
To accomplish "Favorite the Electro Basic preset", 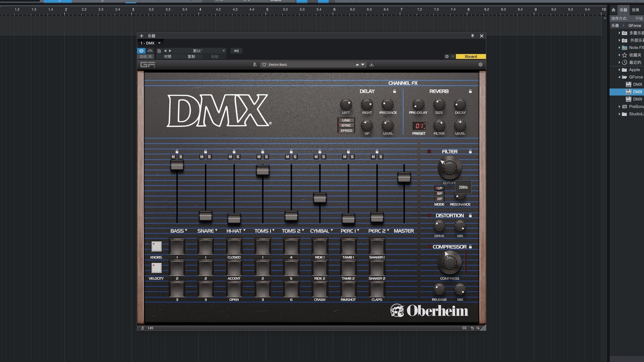I will point(264,65).
